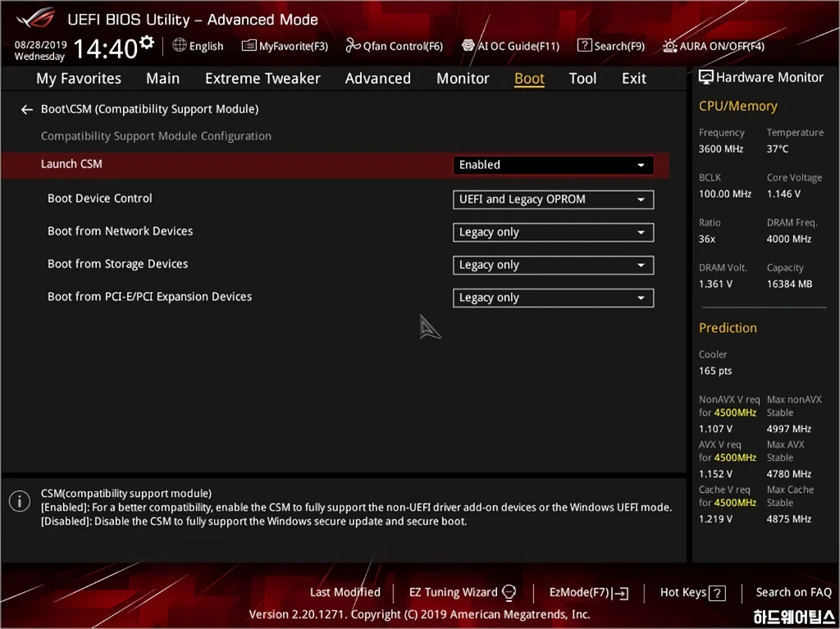
Task: Click the Launch CSM row label
Action: point(71,164)
